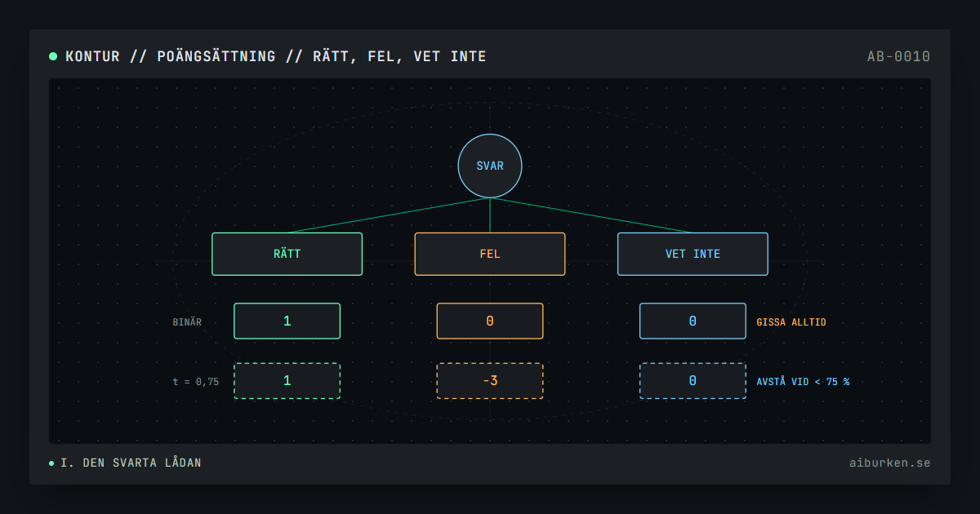Image resolution: width=980 pixels, height=514 pixels.
Task: Click the AB-0010 identifier
Action: [x=898, y=56]
